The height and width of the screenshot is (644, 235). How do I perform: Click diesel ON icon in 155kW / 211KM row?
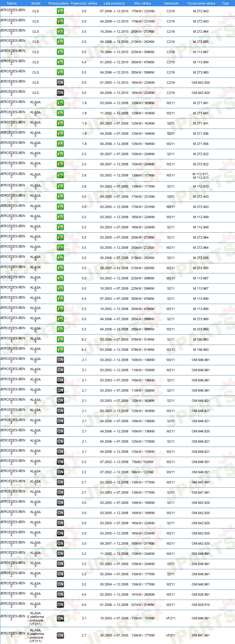pyautogui.click(x=60, y=543)
